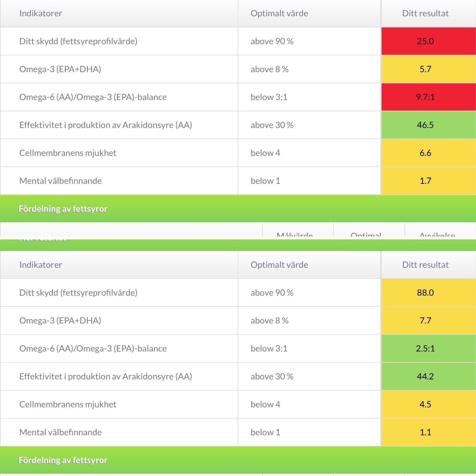476x476 pixels.
Task: Select the yellow result cell 1.1
Action: [x=428, y=432]
